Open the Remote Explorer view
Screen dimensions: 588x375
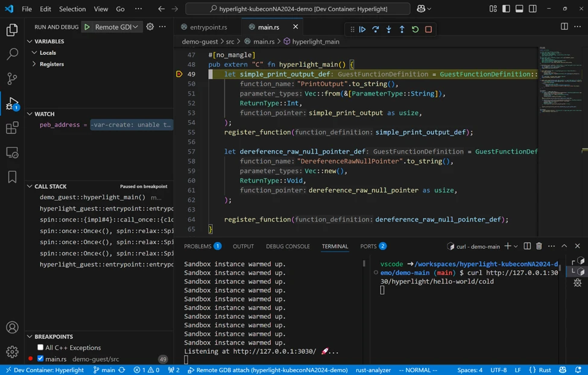12,153
